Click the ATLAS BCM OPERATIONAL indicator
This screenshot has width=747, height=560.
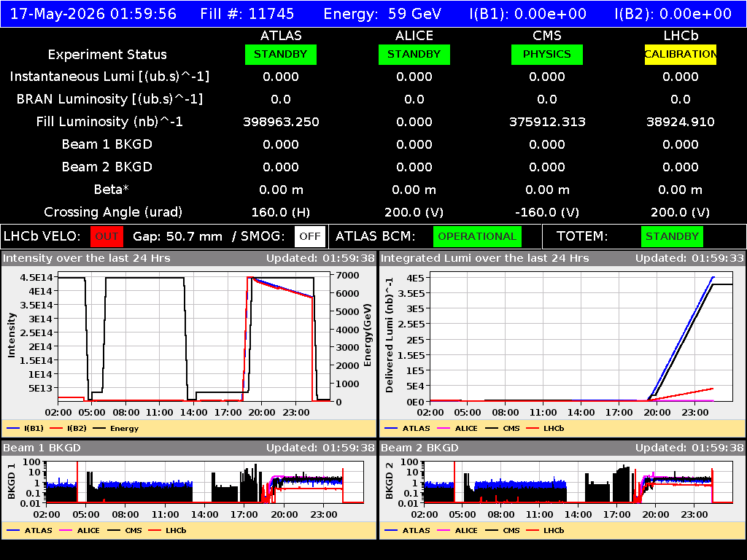(x=477, y=237)
